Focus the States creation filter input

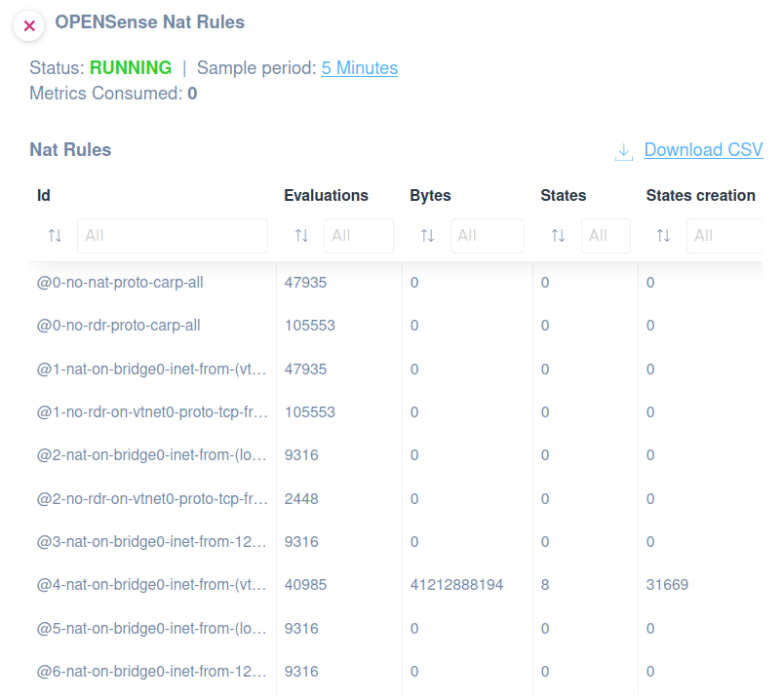[724, 236]
